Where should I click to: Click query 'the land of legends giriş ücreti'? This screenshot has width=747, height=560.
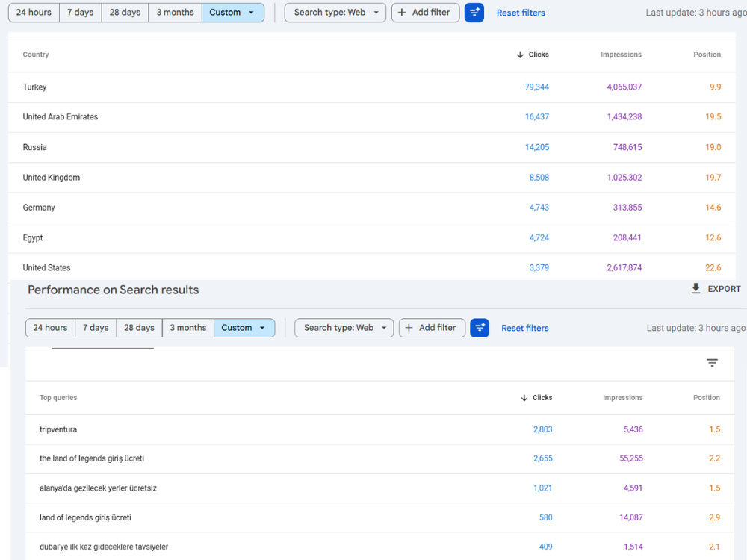(379, 458)
